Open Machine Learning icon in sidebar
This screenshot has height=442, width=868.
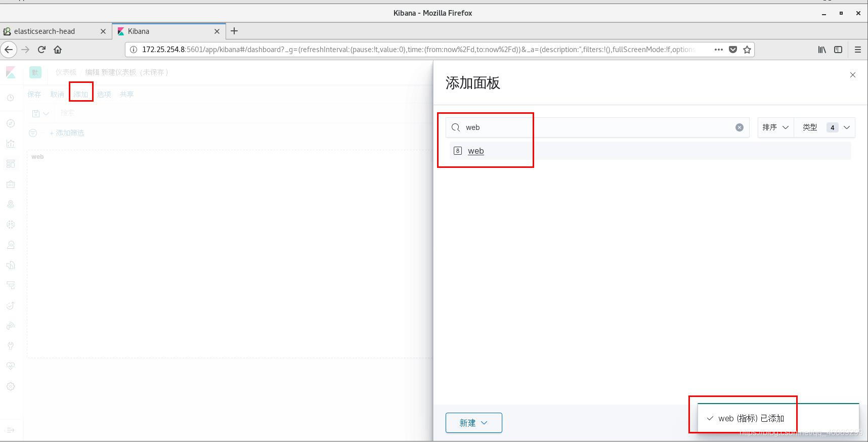[x=11, y=225]
